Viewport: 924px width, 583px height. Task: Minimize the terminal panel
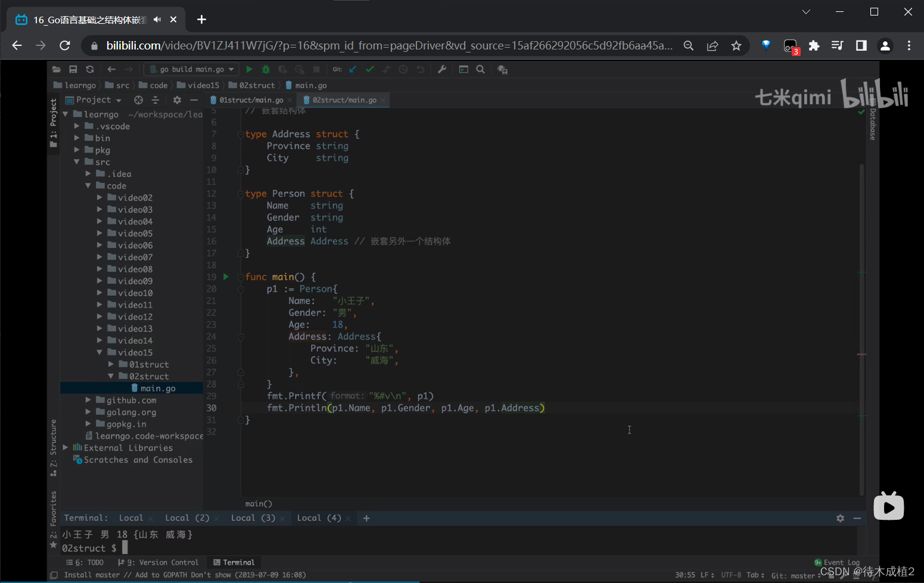tap(857, 518)
